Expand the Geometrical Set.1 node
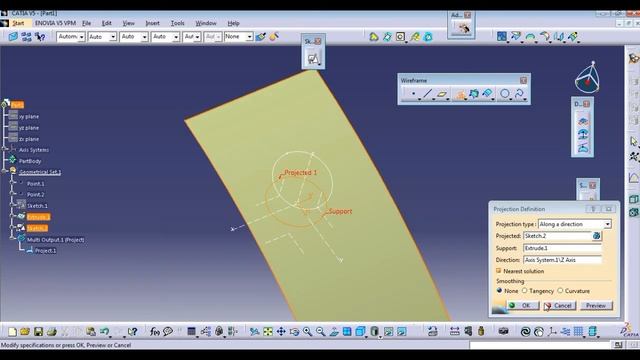This screenshot has height=360, width=640. [x=5, y=171]
